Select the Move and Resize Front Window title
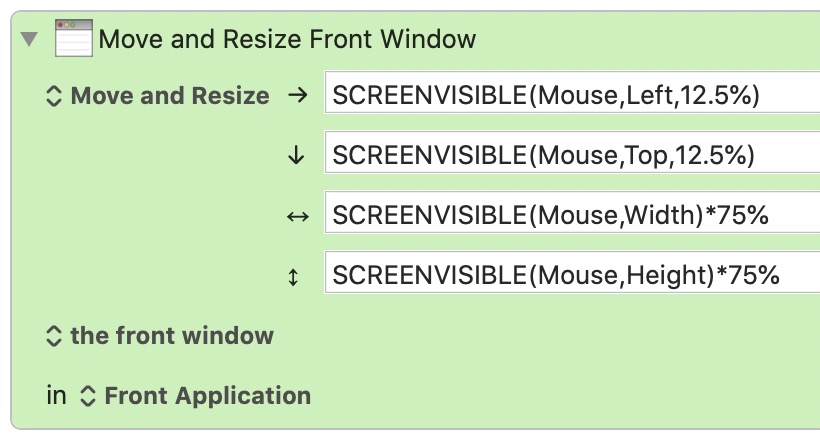The image size is (820, 442). pyautogui.click(x=287, y=39)
